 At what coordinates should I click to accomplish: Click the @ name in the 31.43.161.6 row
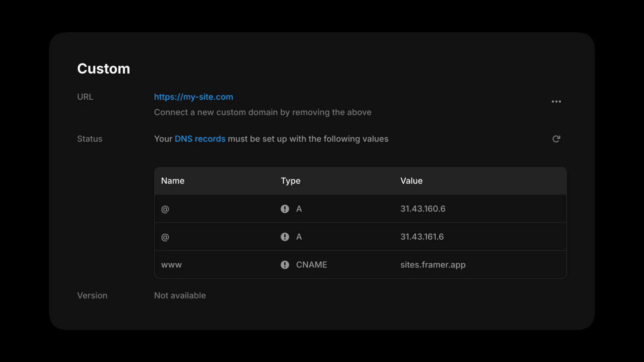[165, 237]
